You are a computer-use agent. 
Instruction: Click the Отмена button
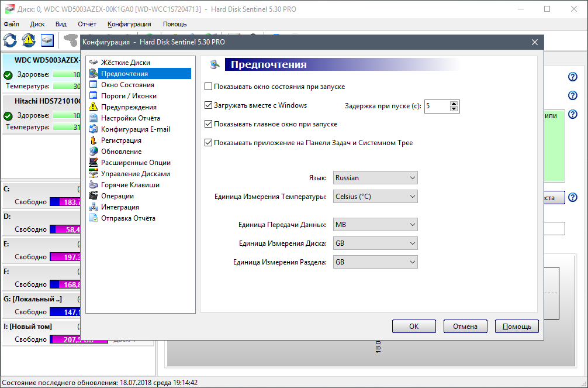click(x=465, y=327)
